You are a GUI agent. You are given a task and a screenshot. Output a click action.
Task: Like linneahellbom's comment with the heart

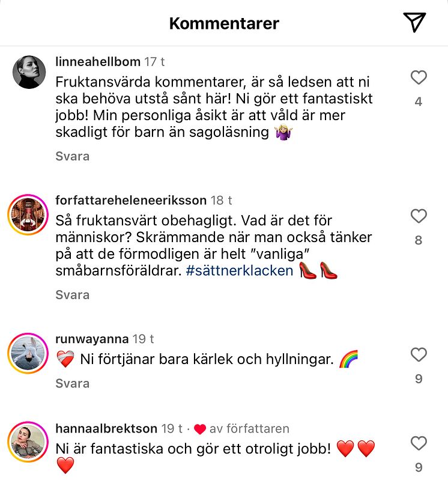419,77
